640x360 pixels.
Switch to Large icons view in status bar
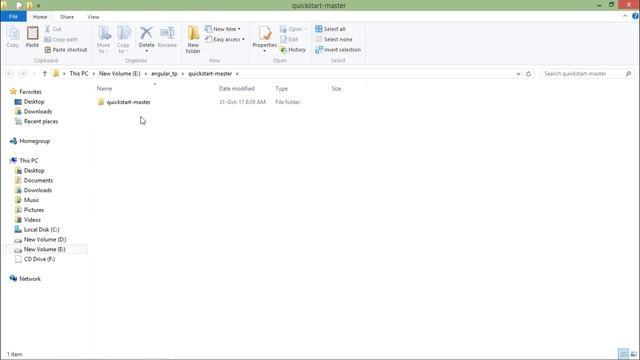click(633, 354)
